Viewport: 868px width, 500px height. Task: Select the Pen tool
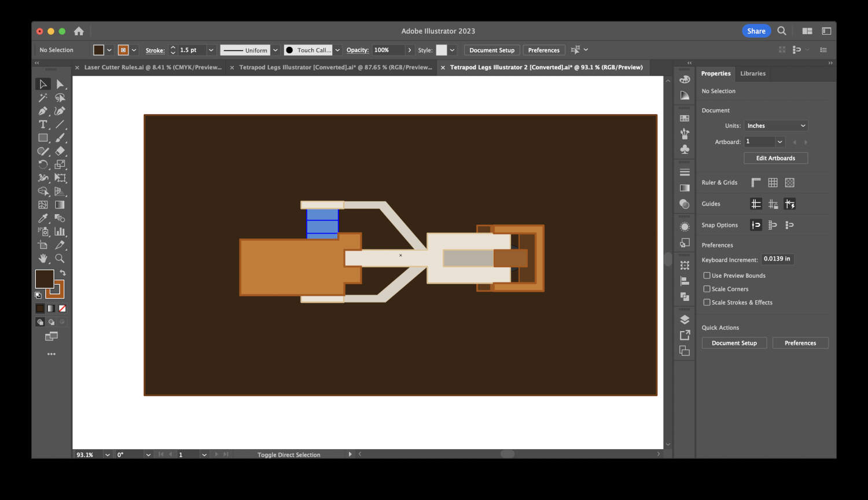(43, 111)
